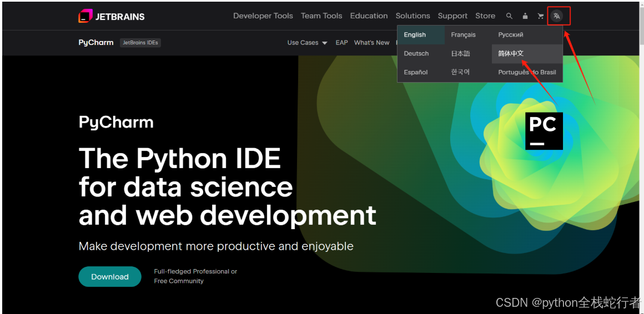Open the What's New link

point(372,43)
